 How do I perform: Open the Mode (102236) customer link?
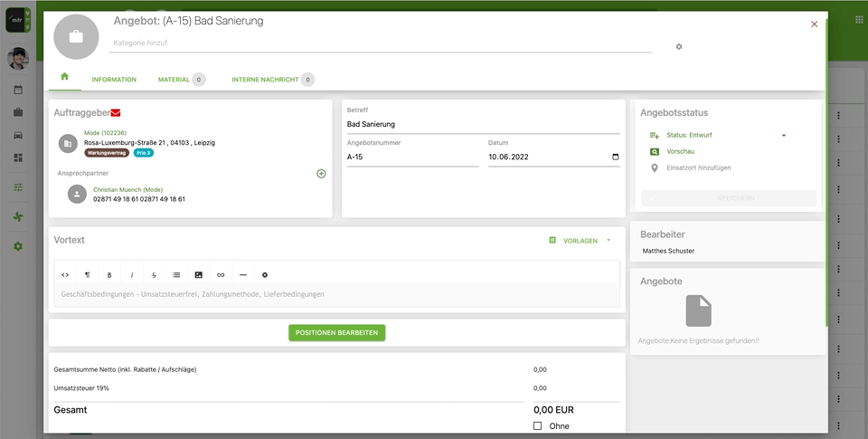coord(105,133)
